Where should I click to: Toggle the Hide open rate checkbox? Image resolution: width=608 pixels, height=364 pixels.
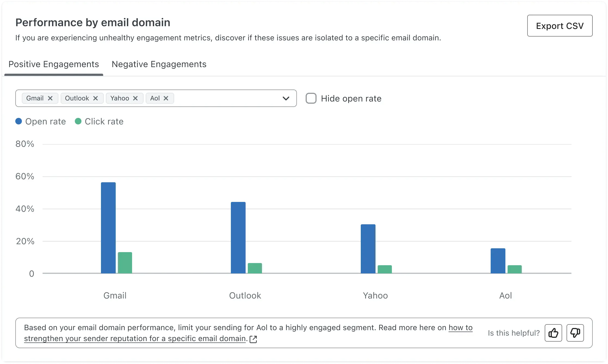pyautogui.click(x=311, y=98)
